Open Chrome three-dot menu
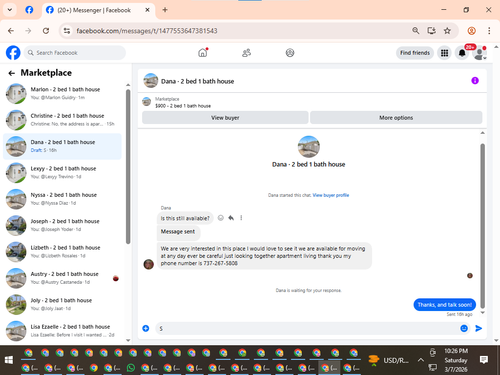 pos(489,31)
